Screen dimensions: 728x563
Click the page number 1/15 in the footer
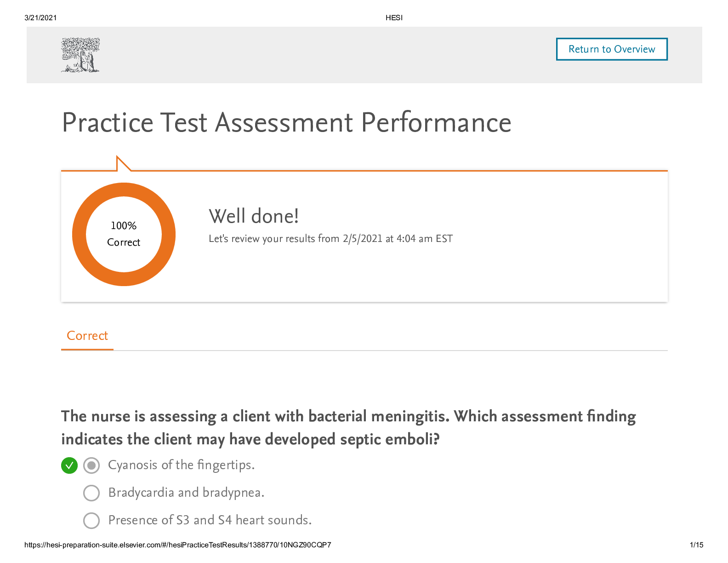click(x=696, y=545)
